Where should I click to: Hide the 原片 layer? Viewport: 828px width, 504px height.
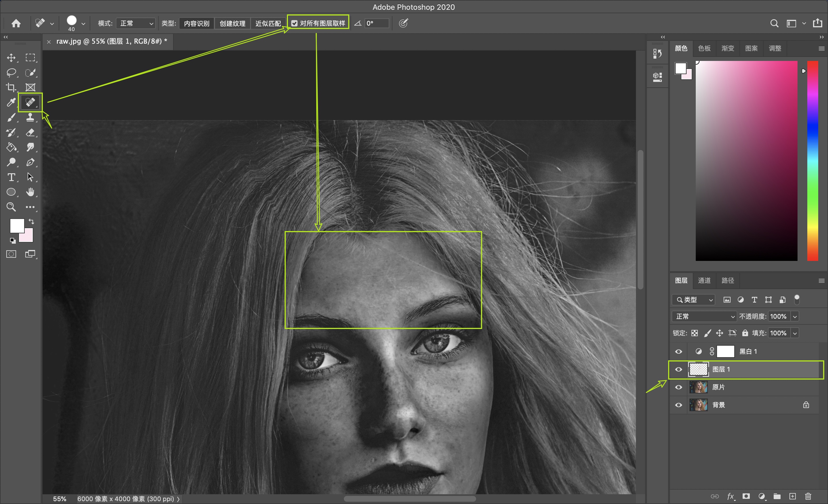point(678,387)
